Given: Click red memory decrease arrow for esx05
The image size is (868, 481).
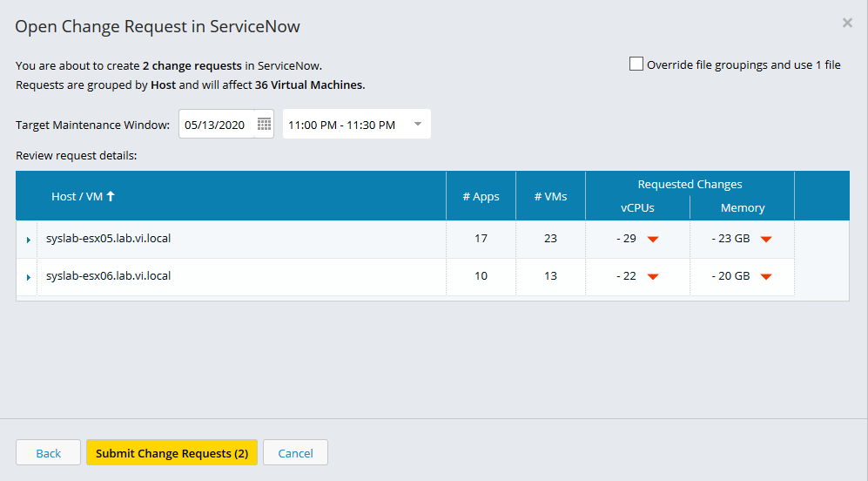Looking at the screenshot, I should pos(766,240).
